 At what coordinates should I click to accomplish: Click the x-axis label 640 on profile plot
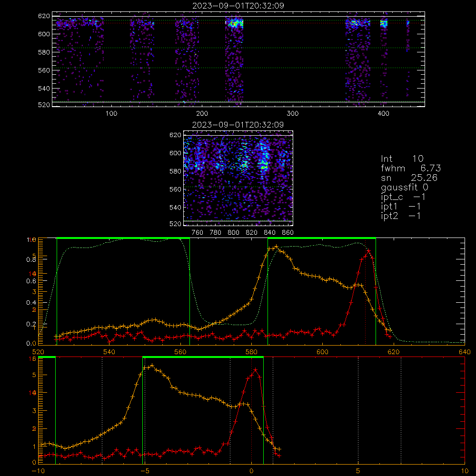[465, 352]
